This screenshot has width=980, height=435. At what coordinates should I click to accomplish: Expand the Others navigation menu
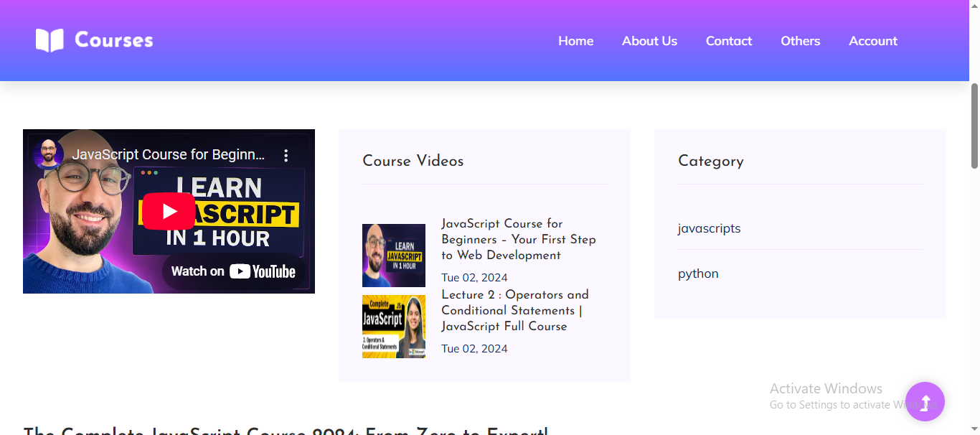(x=800, y=41)
